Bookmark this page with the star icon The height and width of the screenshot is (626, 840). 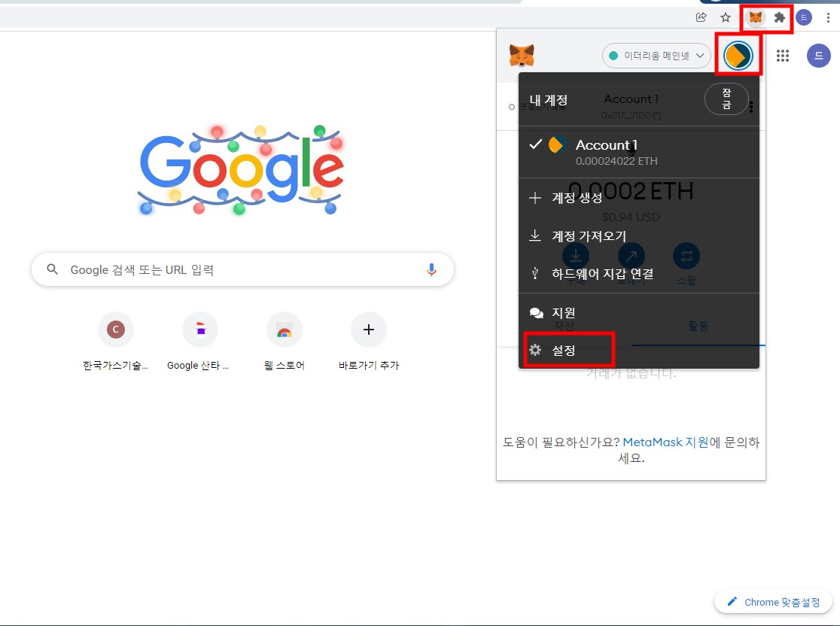[726, 17]
